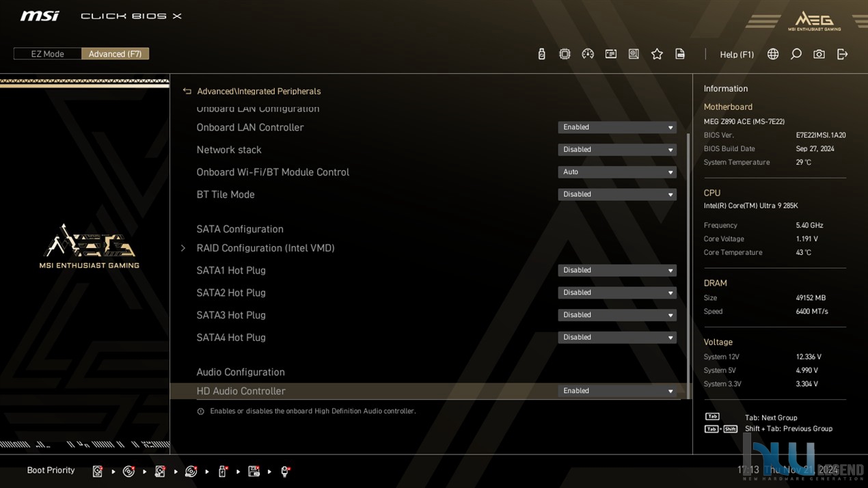
Task: Select SATA4 Hot Plug label
Action: [x=231, y=337]
